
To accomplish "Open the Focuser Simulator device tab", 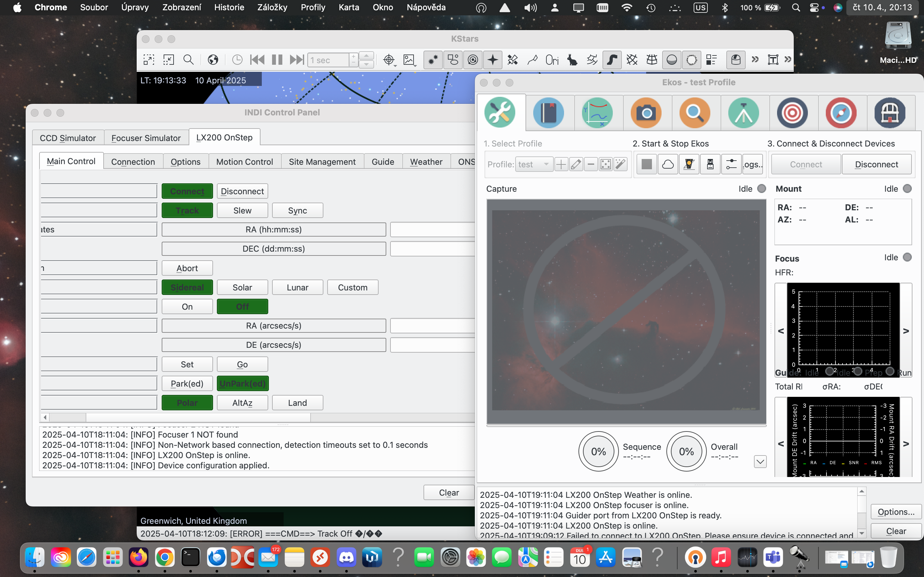I will (x=146, y=138).
